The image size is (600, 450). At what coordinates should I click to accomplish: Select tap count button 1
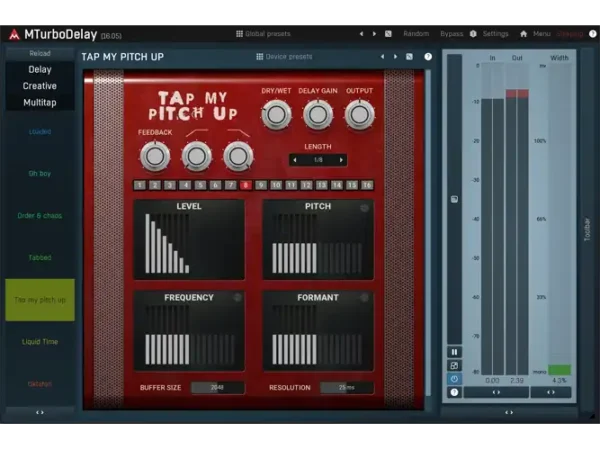tap(140, 185)
